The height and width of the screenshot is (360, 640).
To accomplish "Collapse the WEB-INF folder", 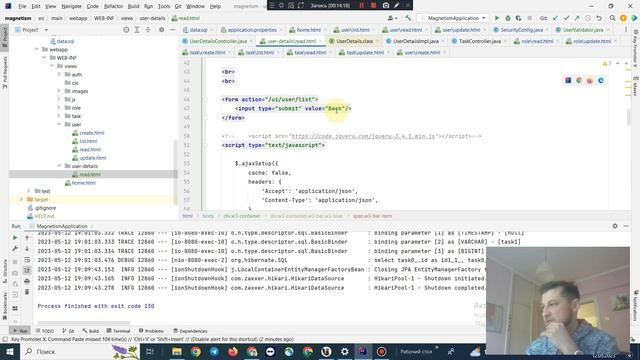I will coord(44,58).
